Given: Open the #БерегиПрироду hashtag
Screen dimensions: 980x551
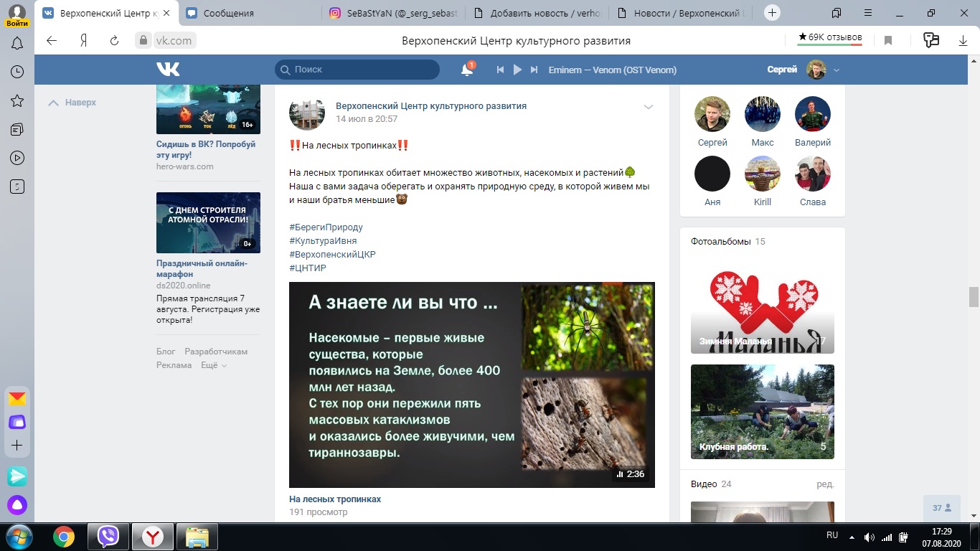Looking at the screenshot, I should click(326, 227).
